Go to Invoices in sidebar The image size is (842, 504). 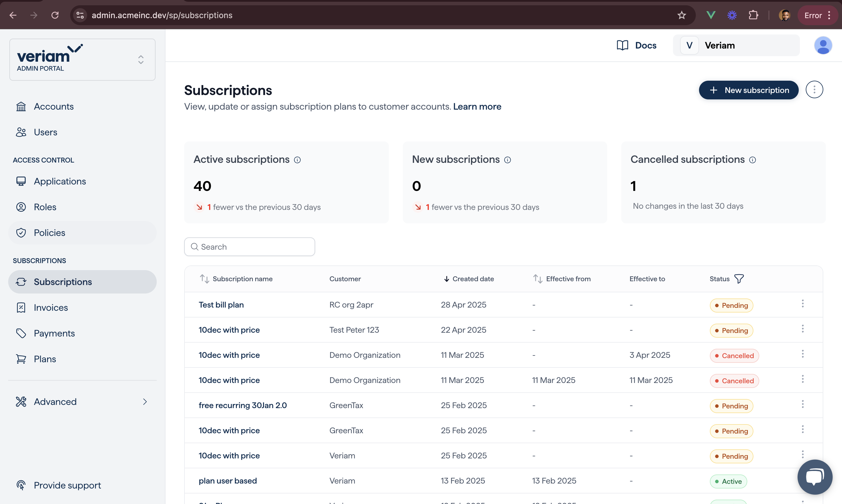(x=51, y=308)
